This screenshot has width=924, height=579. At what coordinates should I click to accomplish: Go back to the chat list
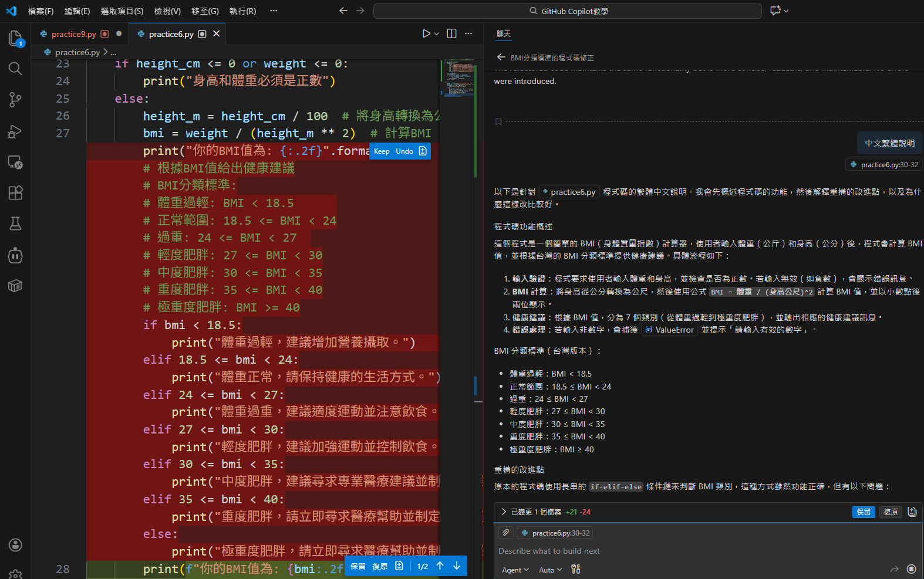point(501,57)
